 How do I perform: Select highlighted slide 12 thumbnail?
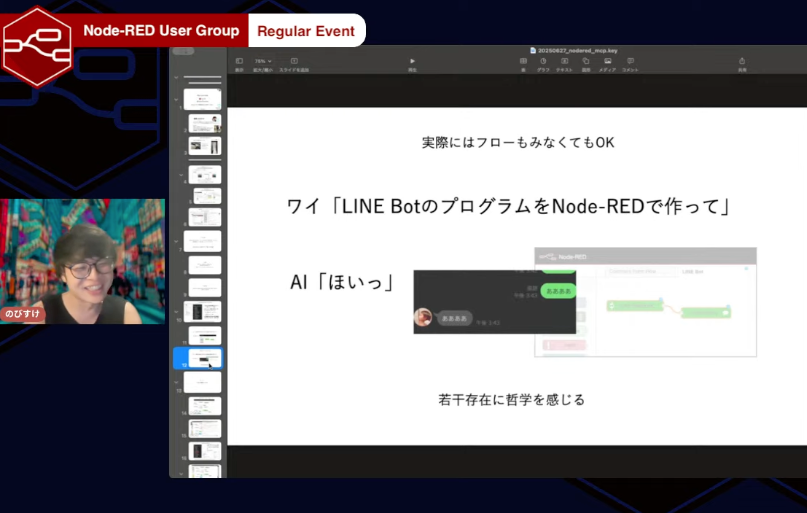point(205,358)
